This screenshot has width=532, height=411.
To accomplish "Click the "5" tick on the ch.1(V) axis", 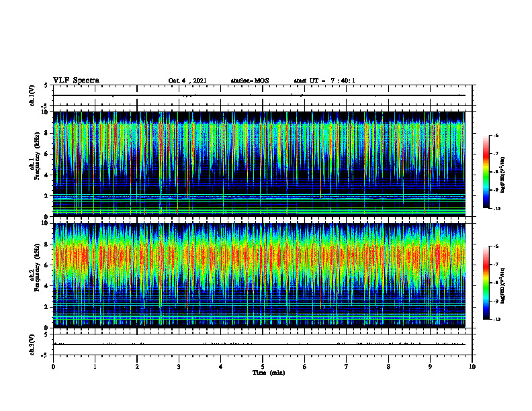I will click(46, 86).
